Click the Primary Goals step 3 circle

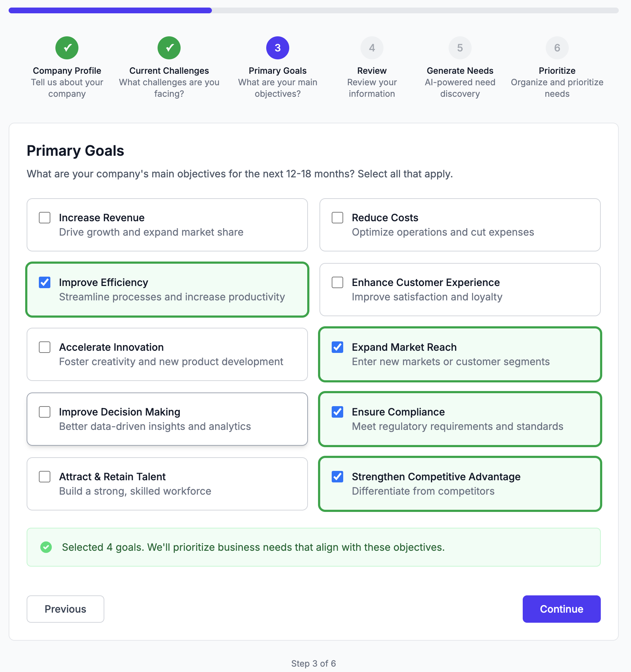[278, 48]
